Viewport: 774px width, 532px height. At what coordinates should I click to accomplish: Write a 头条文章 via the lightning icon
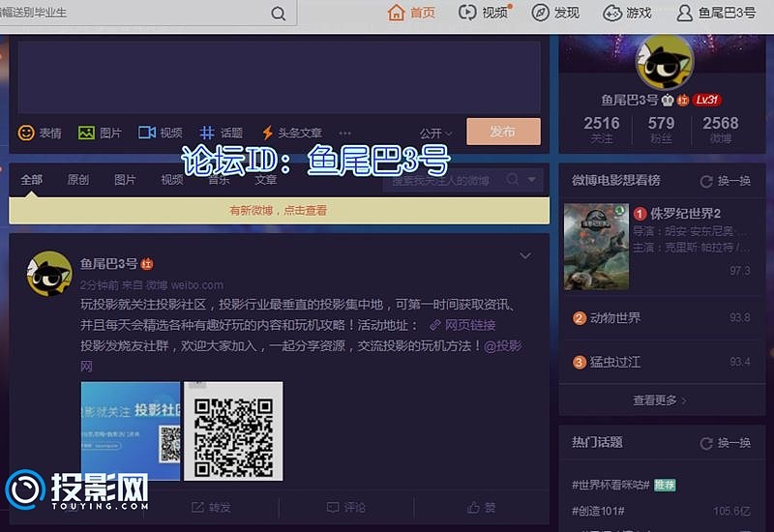click(267, 133)
